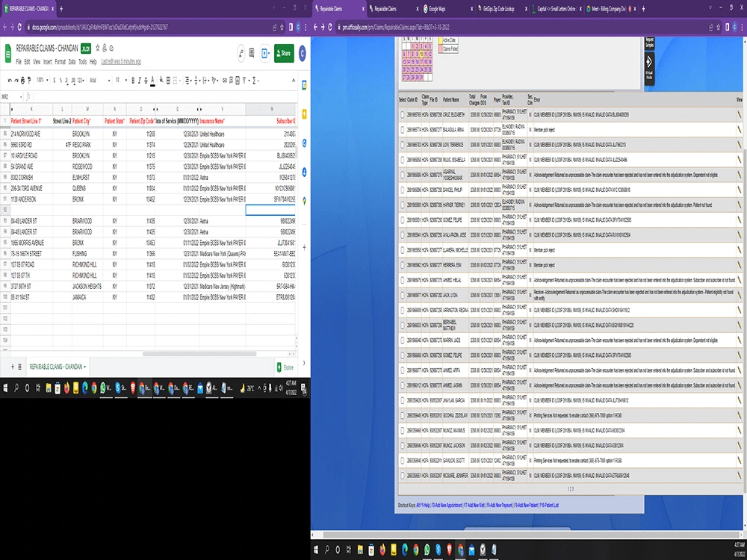
Task: Insert a link from the toolbar
Action: (225, 81)
